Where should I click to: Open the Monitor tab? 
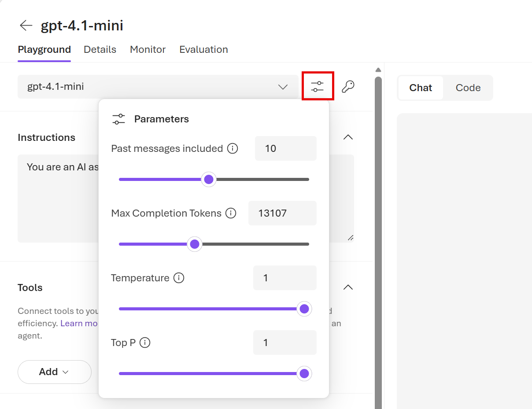(148, 49)
